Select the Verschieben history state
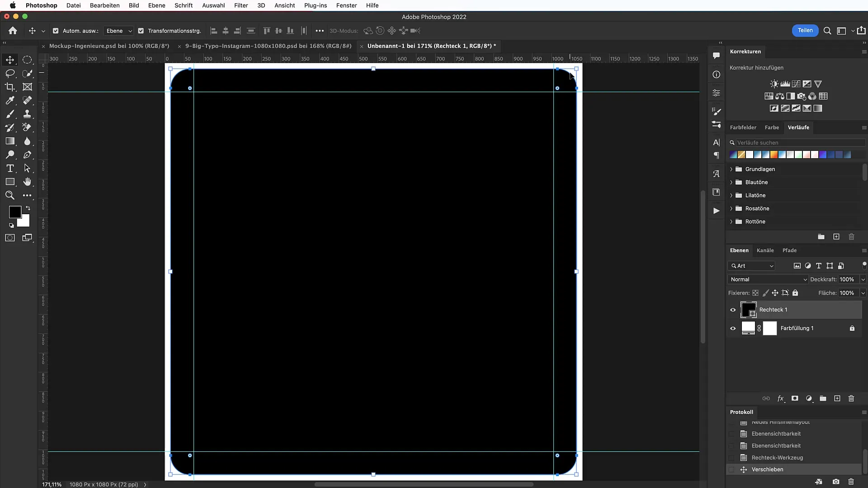This screenshot has height=488, width=868. tap(767, 469)
